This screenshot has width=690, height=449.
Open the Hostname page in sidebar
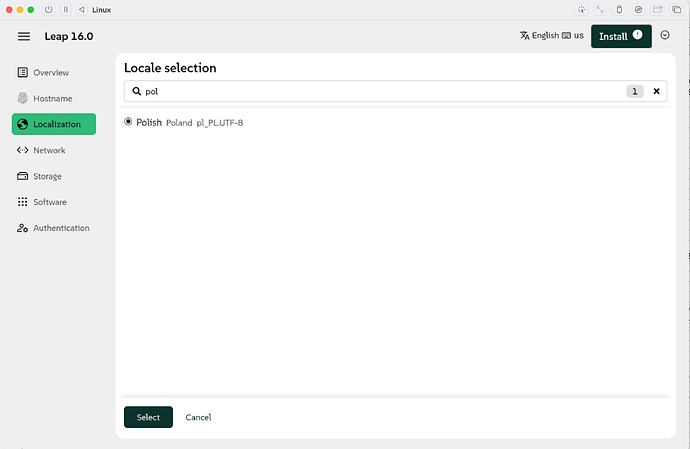[x=52, y=99]
